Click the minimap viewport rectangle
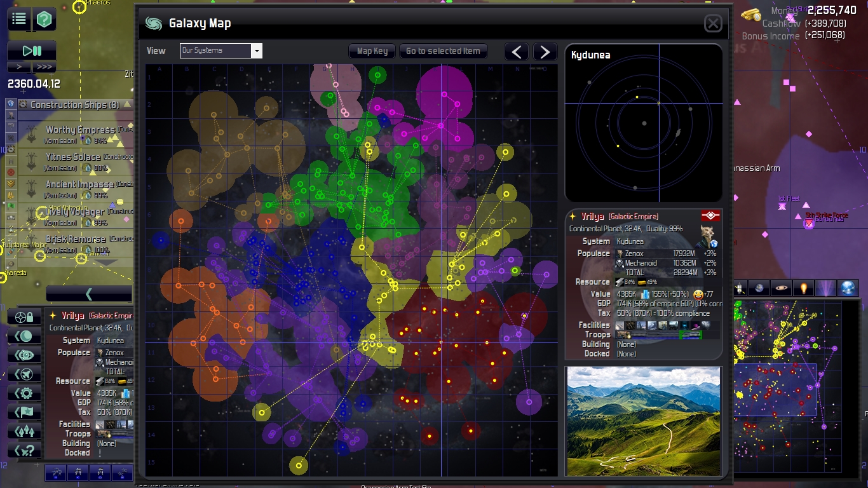 775,390
